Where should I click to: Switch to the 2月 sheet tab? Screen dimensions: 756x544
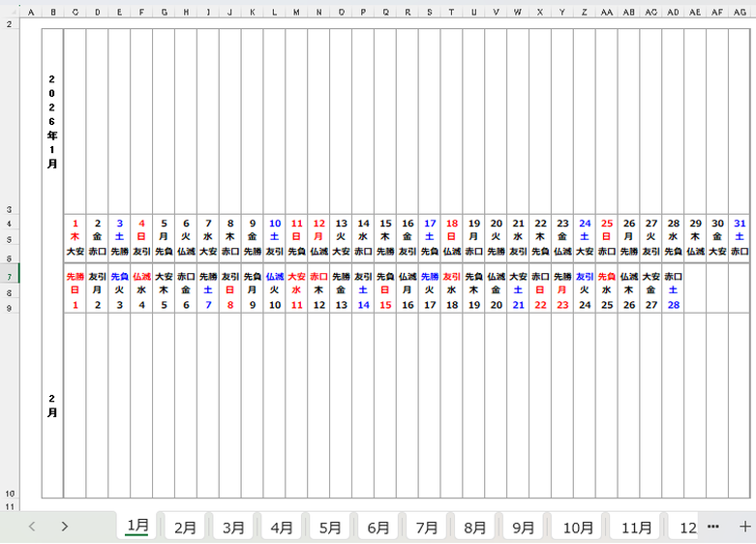(x=185, y=528)
